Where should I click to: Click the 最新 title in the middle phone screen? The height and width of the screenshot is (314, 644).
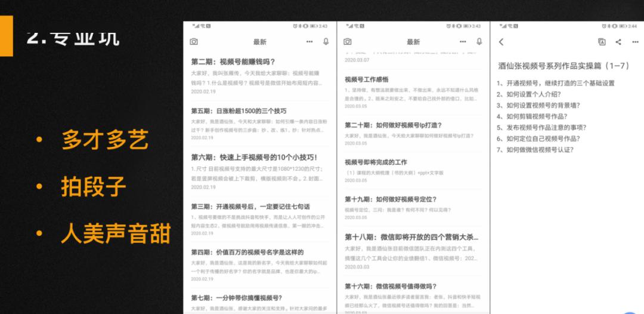(x=413, y=42)
